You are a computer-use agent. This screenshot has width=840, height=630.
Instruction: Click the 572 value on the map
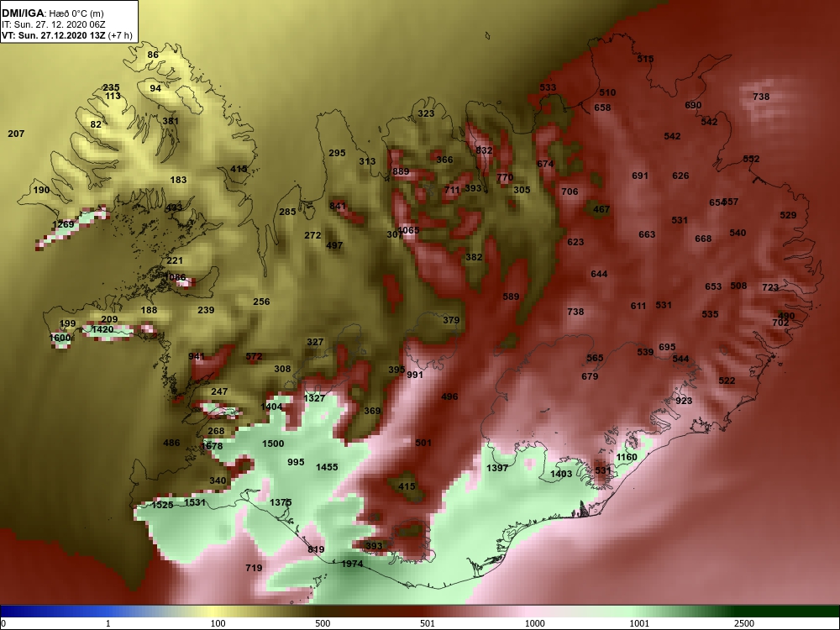[254, 356]
